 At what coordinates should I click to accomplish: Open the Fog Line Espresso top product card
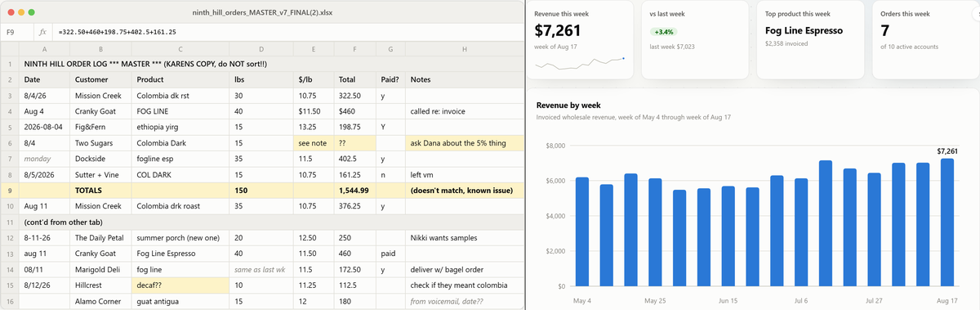pos(811,39)
